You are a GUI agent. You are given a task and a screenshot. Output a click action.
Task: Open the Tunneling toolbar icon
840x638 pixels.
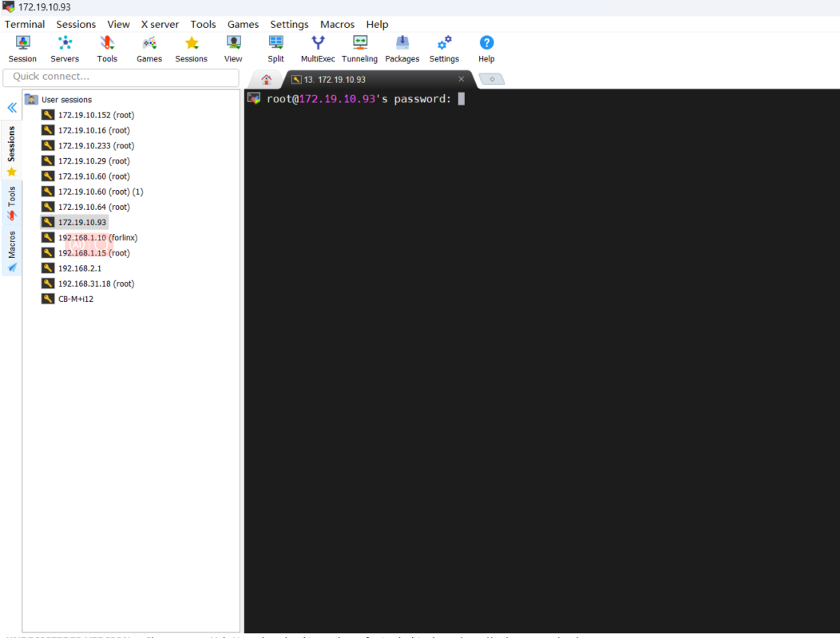[x=359, y=49]
